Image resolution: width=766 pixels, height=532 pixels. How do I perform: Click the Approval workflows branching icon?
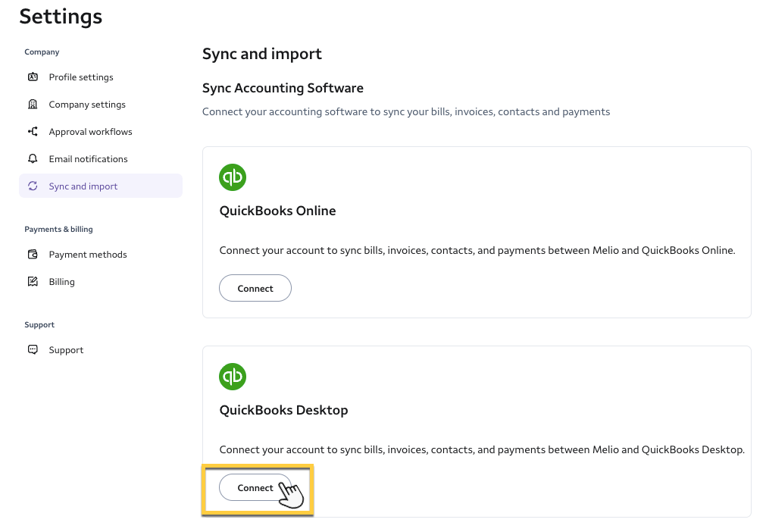33,132
